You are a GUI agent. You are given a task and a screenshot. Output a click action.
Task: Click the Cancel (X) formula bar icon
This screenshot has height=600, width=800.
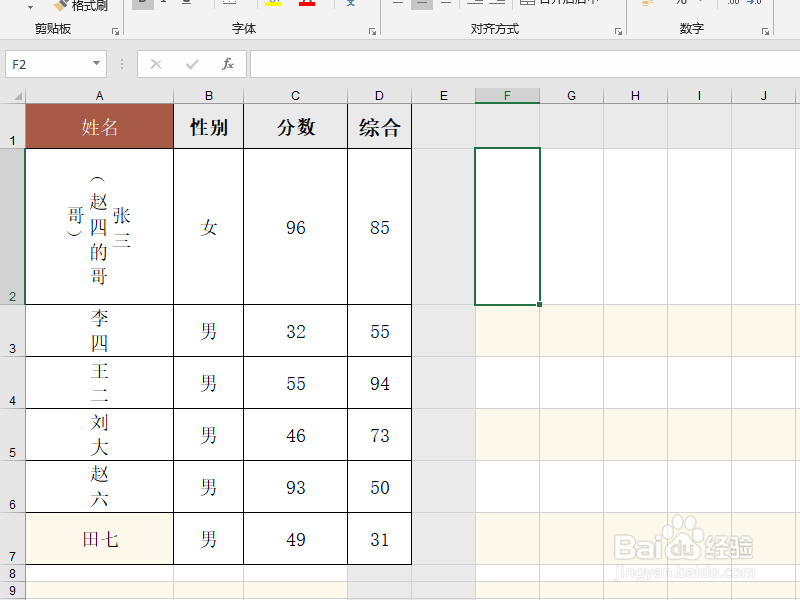coord(156,64)
